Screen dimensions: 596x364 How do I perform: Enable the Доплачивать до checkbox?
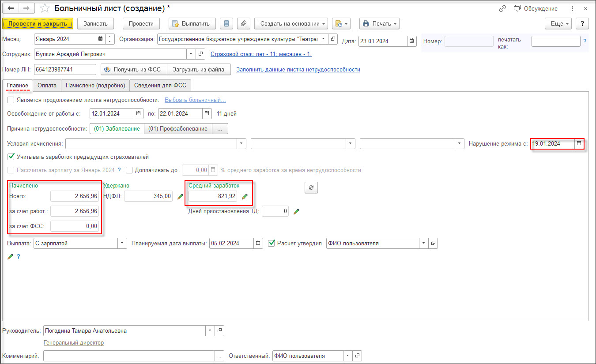point(129,170)
